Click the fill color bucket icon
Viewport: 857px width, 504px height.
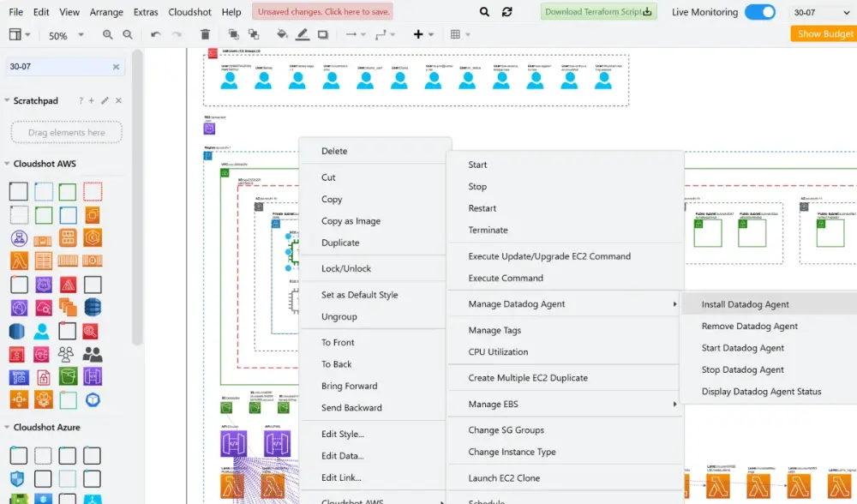pyautogui.click(x=282, y=34)
